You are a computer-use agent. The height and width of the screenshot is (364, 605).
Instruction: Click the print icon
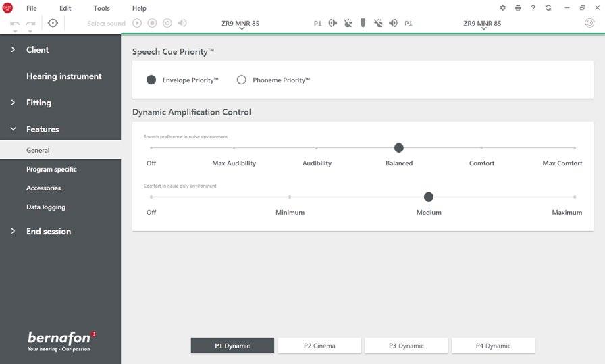coord(518,7)
